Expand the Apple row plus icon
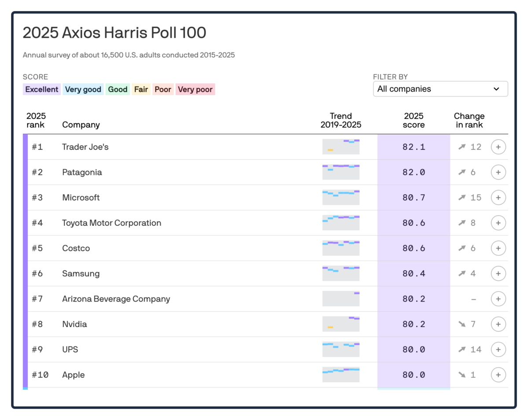This screenshot has height=420, width=528. click(x=498, y=375)
